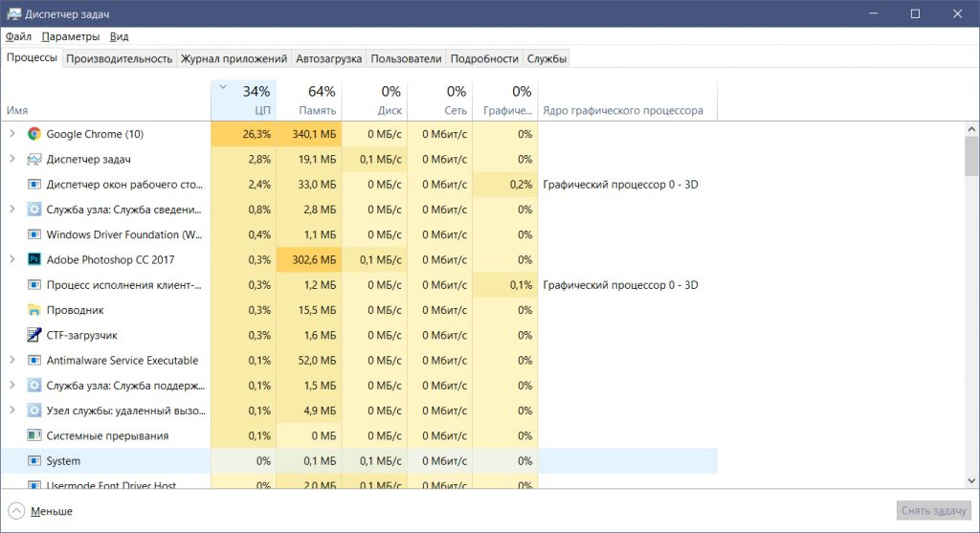Collapse view with the Меньше button
The width and height of the screenshot is (980, 533).
(x=41, y=511)
